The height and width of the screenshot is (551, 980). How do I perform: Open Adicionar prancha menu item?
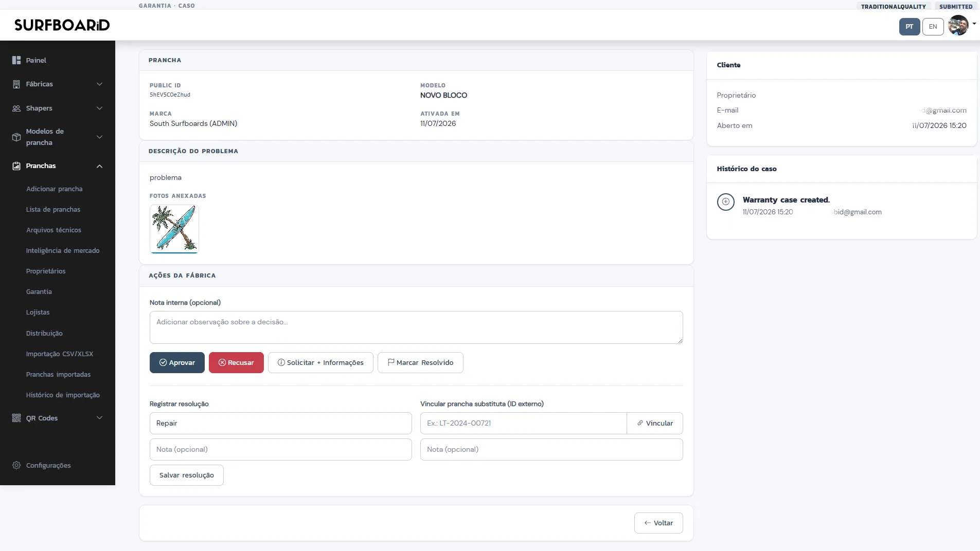tap(54, 189)
